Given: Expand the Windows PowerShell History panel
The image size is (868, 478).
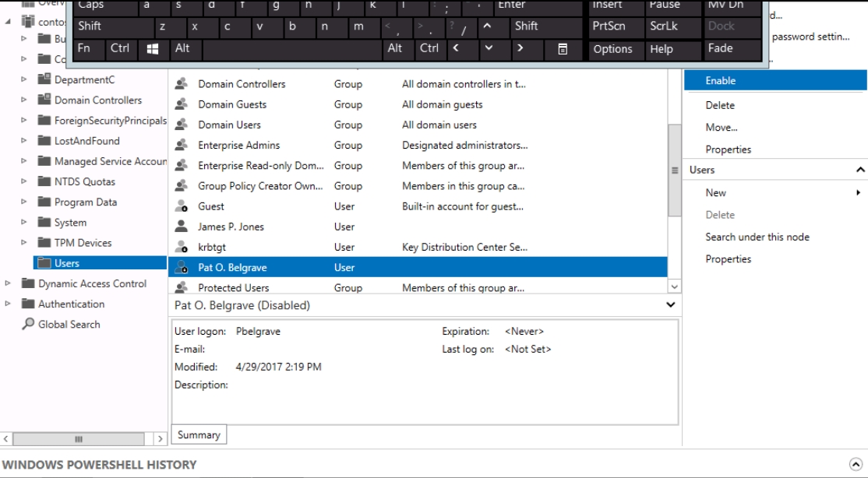Looking at the screenshot, I should pos(856,464).
